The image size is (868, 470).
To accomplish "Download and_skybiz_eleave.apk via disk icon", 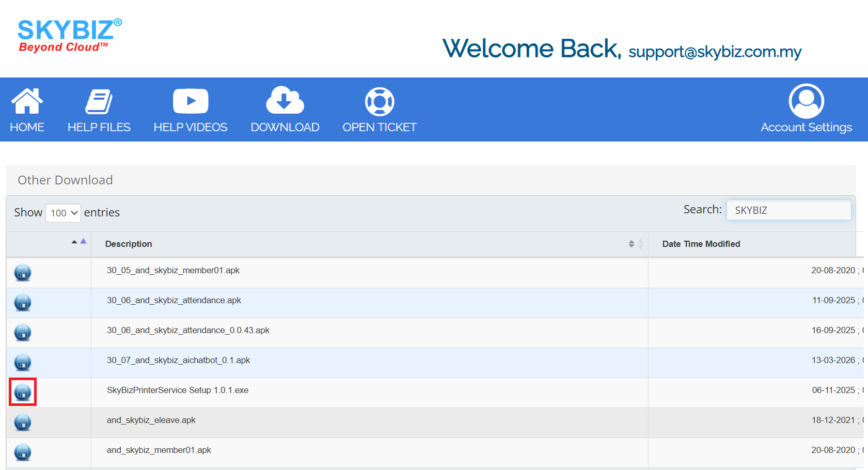I will 23,422.
